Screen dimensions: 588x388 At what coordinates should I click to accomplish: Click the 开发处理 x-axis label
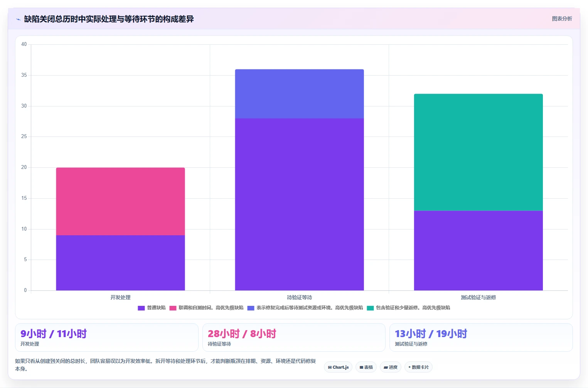[120, 297]
